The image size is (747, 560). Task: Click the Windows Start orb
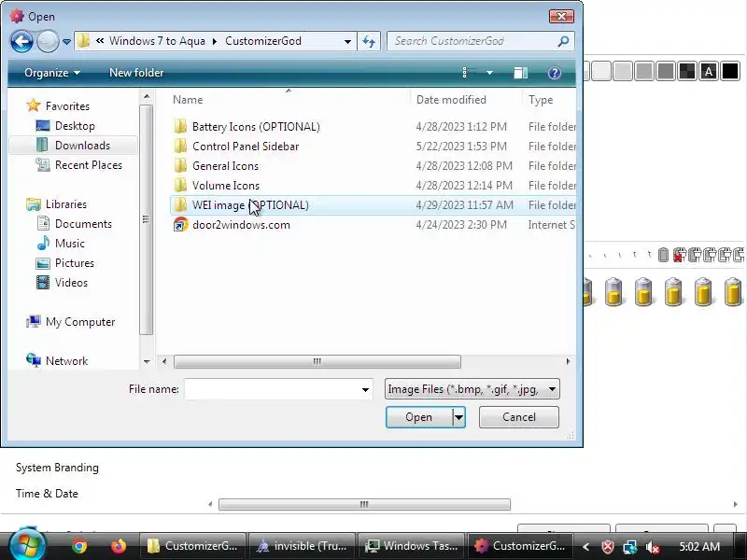27,545
